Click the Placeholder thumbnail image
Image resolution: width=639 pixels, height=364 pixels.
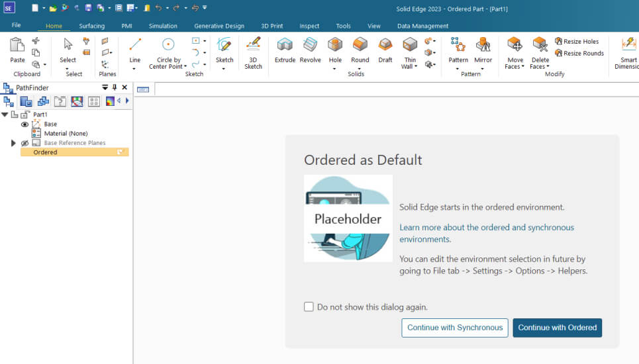coord(348,218)
